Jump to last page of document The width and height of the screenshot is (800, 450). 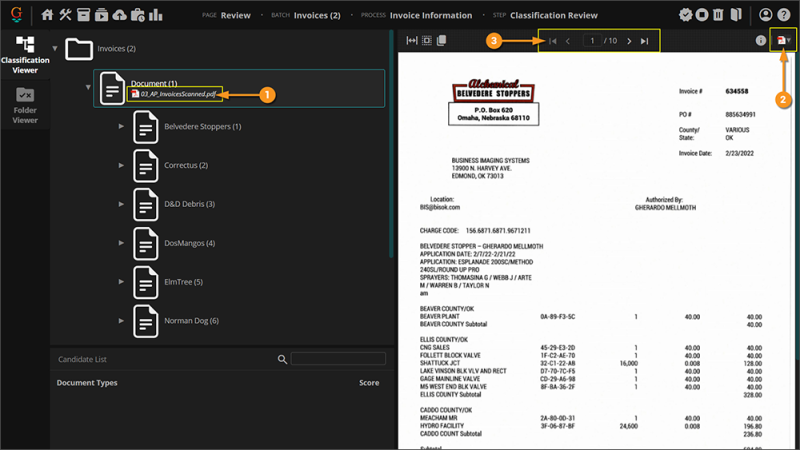click(x=644, y=41)
